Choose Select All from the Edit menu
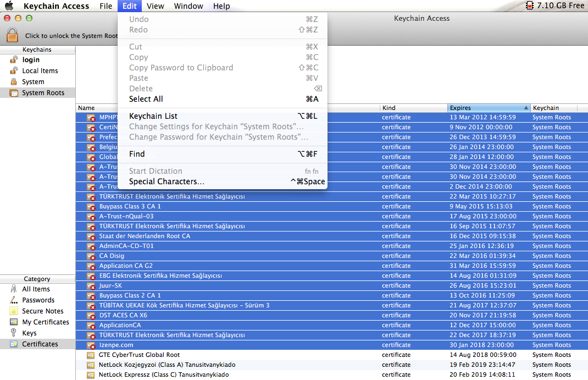Image resolution: width=588 pixels, height=380 pixels. tap(223, 99)
